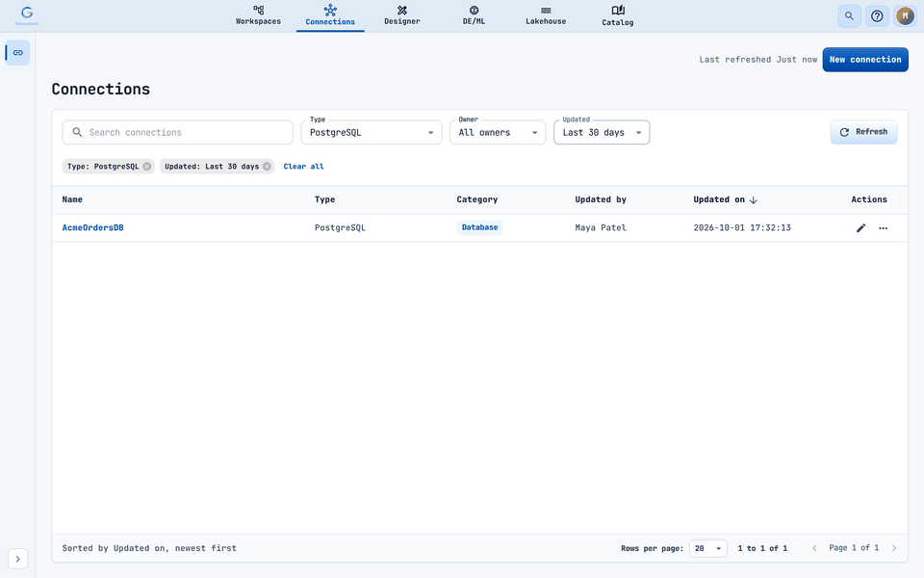Sort by the Category column header
This screenshot has width=924, height=578.
[477, 199]
